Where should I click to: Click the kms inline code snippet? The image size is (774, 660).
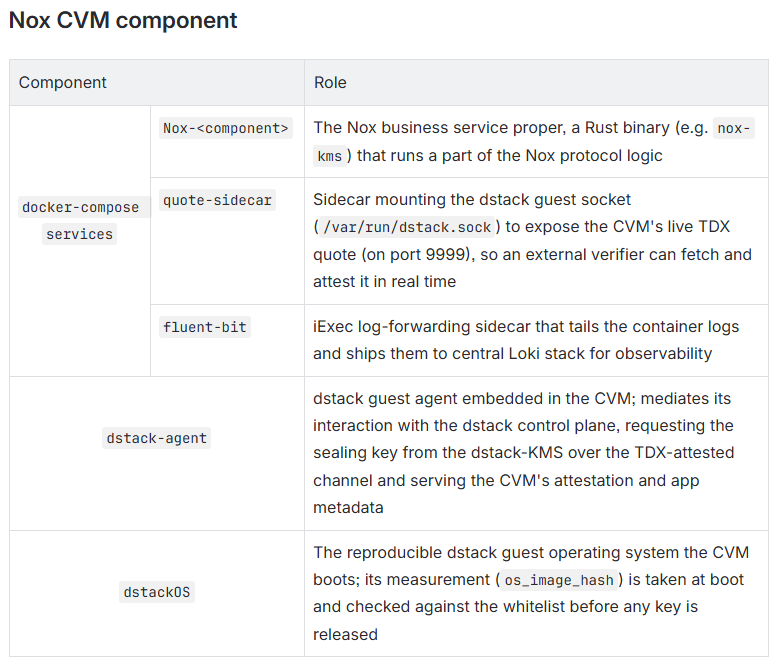(330, 156)
